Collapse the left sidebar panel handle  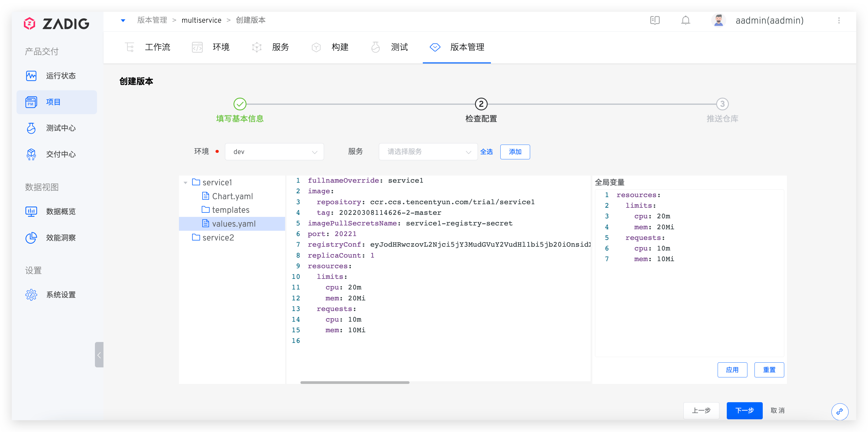[x=99, y=355]
